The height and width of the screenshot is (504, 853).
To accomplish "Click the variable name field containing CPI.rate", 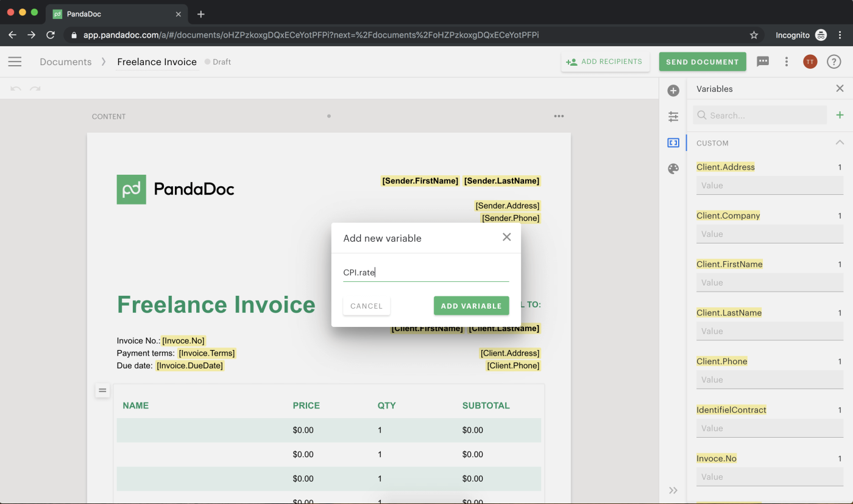I will click(x=426, y=272).
